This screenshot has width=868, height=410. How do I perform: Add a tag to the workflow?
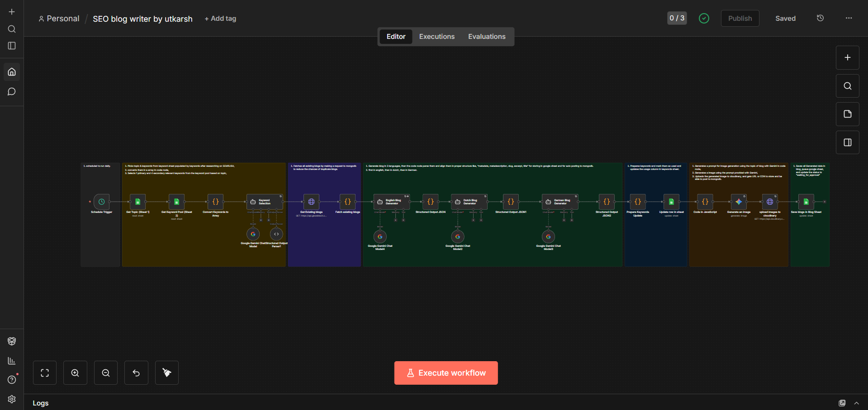(x=220, y=19)
